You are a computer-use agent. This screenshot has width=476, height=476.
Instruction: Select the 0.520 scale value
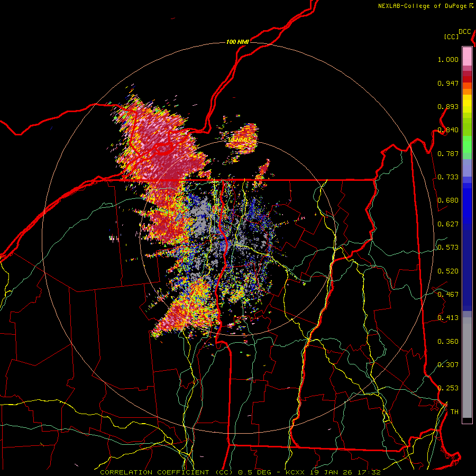448,271
